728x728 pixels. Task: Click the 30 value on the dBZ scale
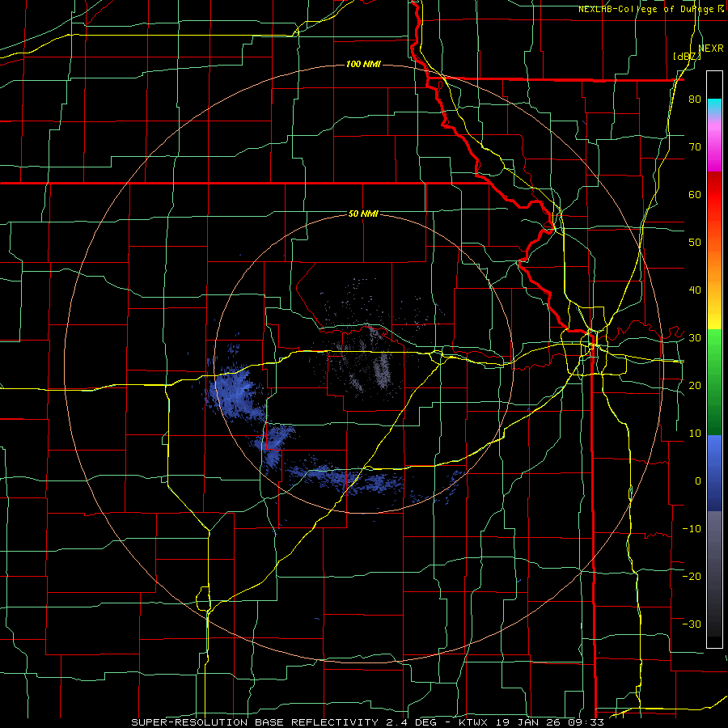(695, 337)
